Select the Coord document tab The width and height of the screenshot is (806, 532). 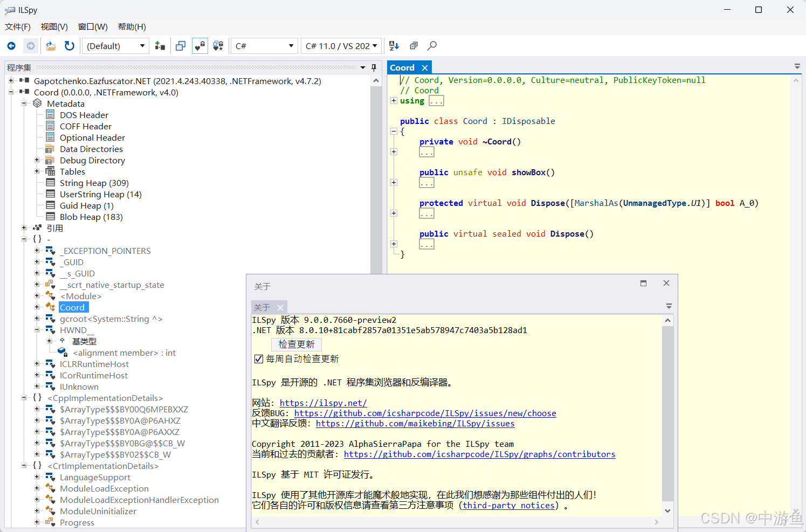[x=402, y=67]
